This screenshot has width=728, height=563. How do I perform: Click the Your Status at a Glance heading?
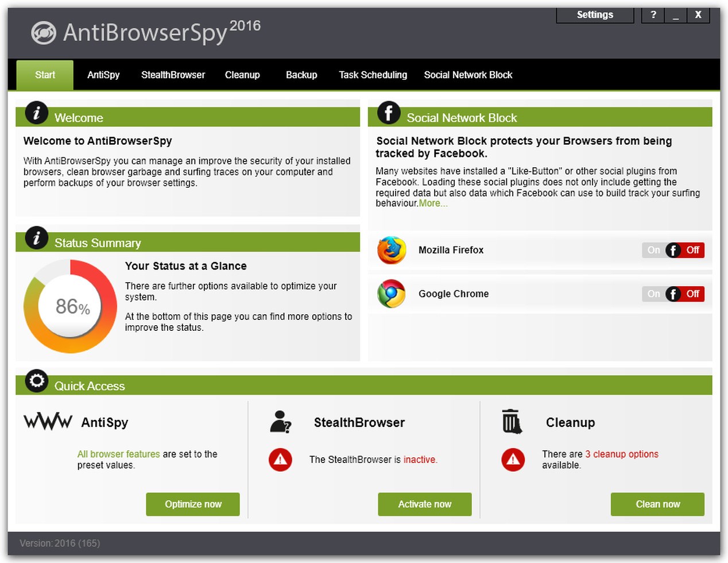pyautogui.click(x=186, y=266)
